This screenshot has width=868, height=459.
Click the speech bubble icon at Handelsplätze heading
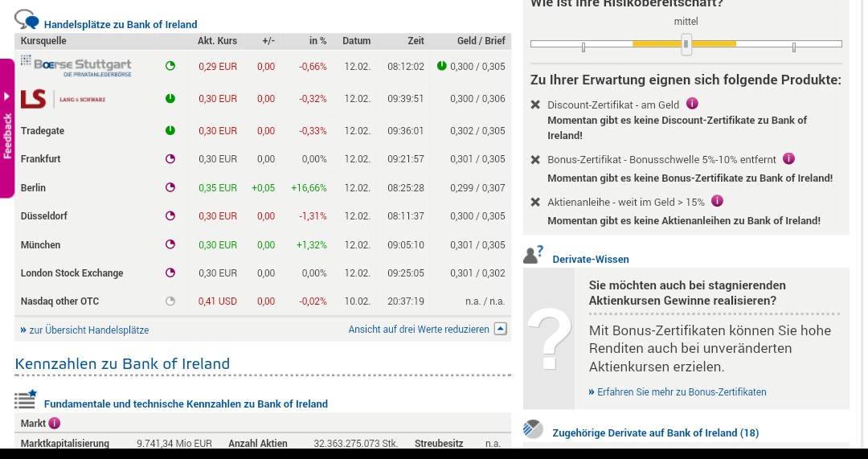pos(27,20)
